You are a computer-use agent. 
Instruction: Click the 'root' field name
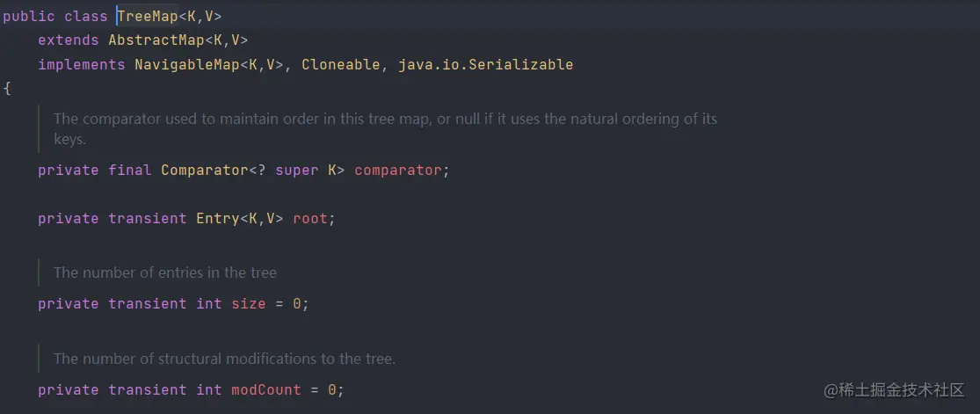(x=310, y=219)
